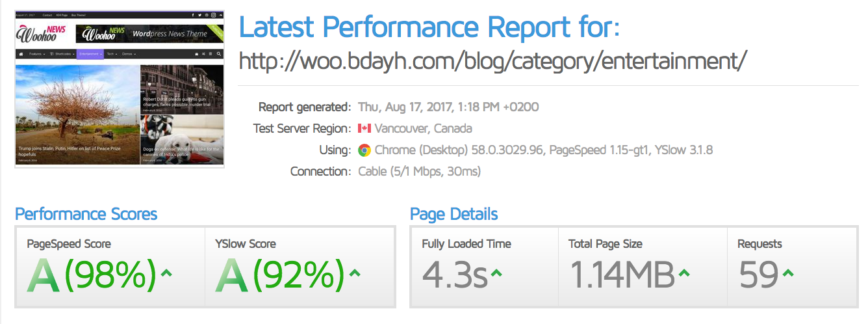
Task: Click the Instagram icon in the preview header
Action: point(212,14)
